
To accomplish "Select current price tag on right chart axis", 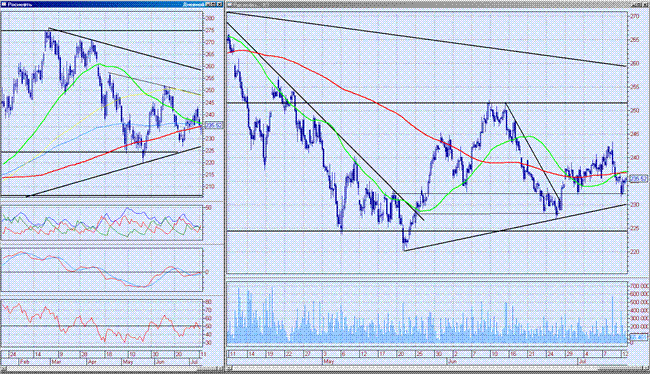I will click(638, 179).
